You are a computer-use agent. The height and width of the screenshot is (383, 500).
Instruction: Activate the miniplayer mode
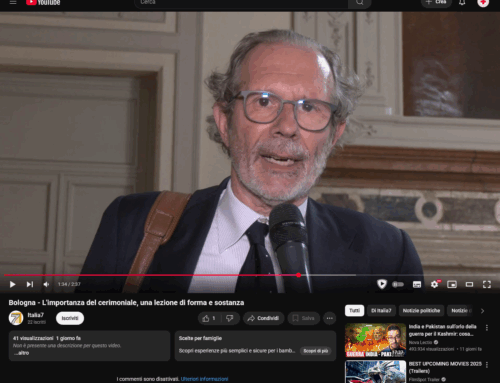click(x=452, y=284)
